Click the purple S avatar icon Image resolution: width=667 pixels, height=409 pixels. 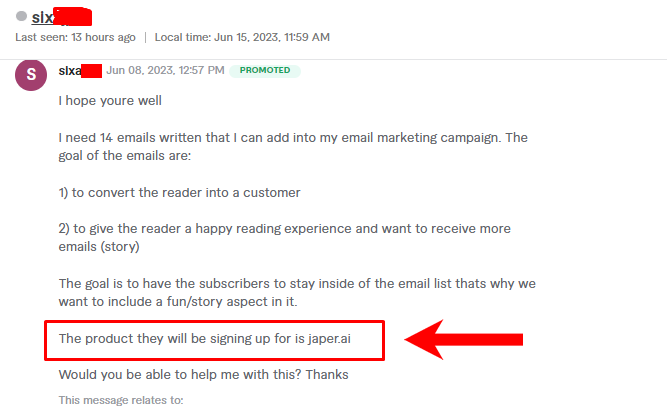point(31,76)
